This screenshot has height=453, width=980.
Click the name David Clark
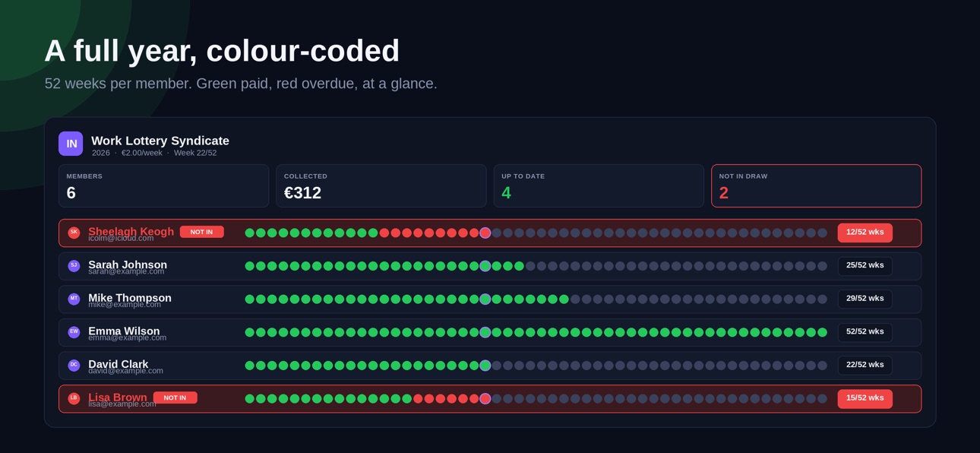coord(119,364)
